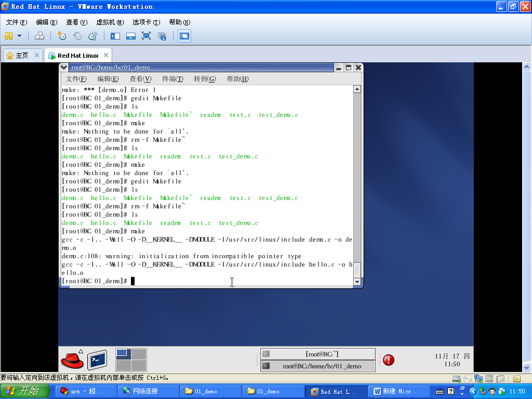
Task: Open the 编辑(E) menu in VMware
Action: pyautogui.click(x=46, y=22)
